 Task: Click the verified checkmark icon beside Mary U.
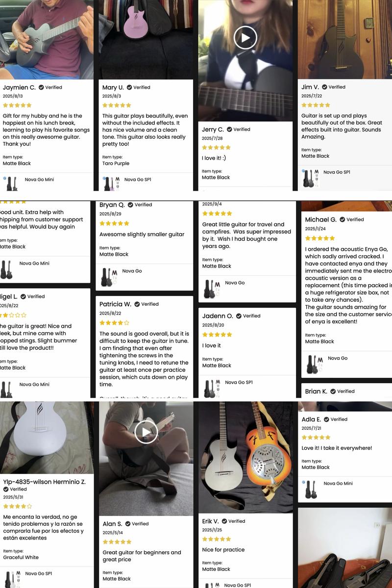tap(129, 87)
